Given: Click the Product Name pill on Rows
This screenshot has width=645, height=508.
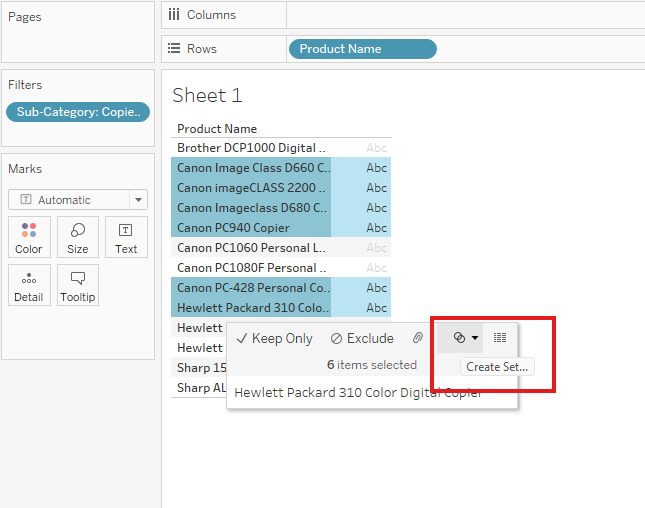Looking at the screenshot, I should click(363, 49).
